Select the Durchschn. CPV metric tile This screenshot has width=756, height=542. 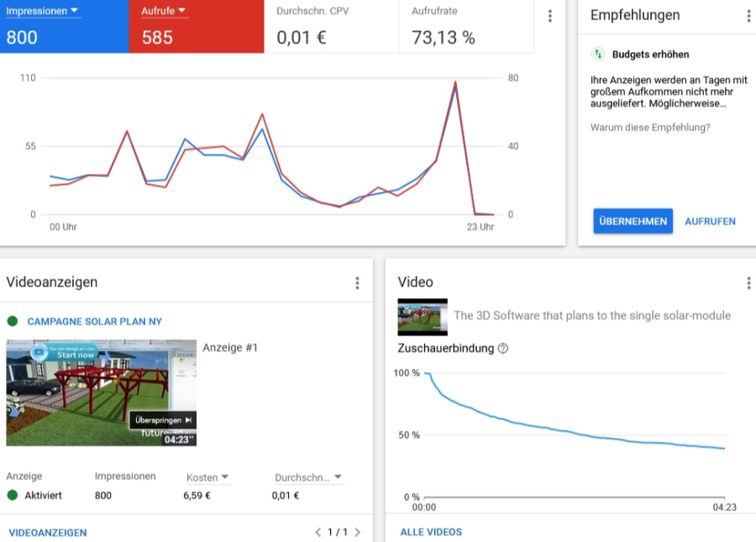(331, 26)
